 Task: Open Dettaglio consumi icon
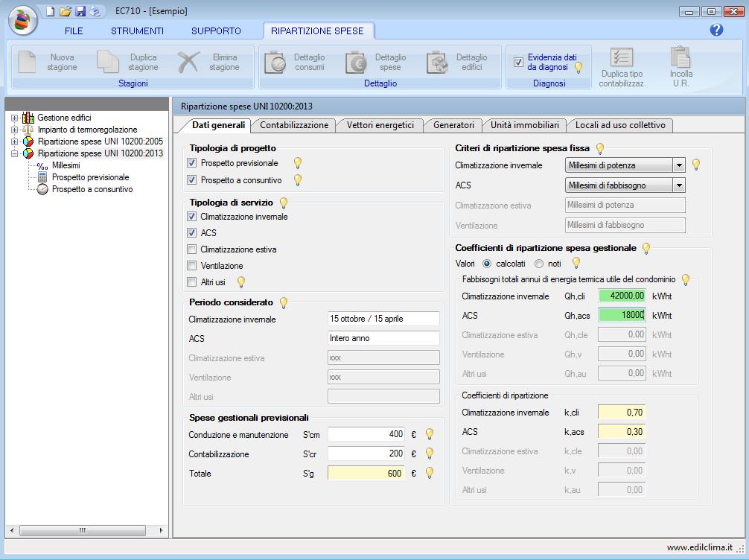275,62
